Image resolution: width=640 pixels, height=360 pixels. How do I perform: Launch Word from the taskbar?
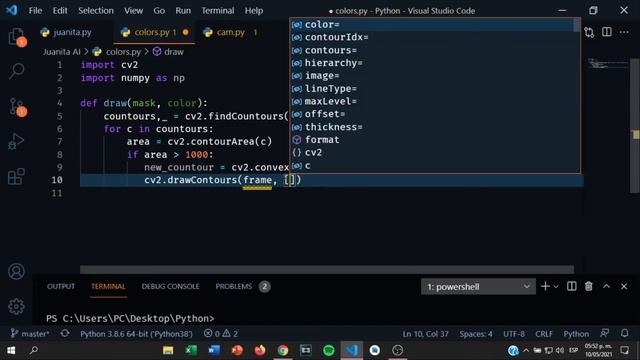(x=213, y=350)
